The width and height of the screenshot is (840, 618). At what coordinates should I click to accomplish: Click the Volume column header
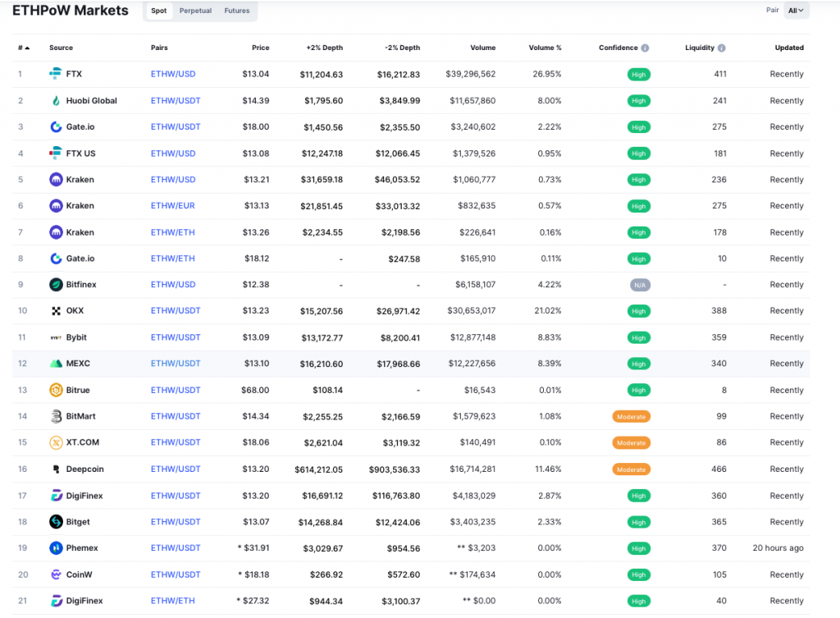click(482, 48)
